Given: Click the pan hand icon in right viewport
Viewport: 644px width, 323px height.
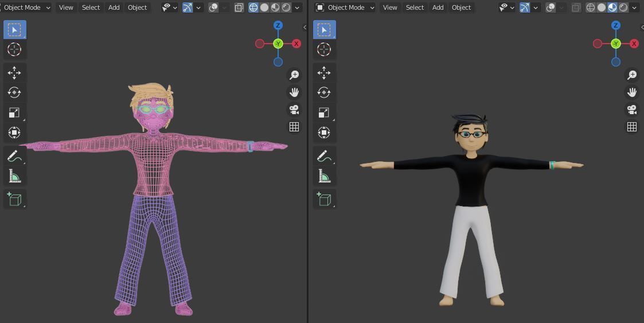Looking at the screenshot, I should point(632,92).
